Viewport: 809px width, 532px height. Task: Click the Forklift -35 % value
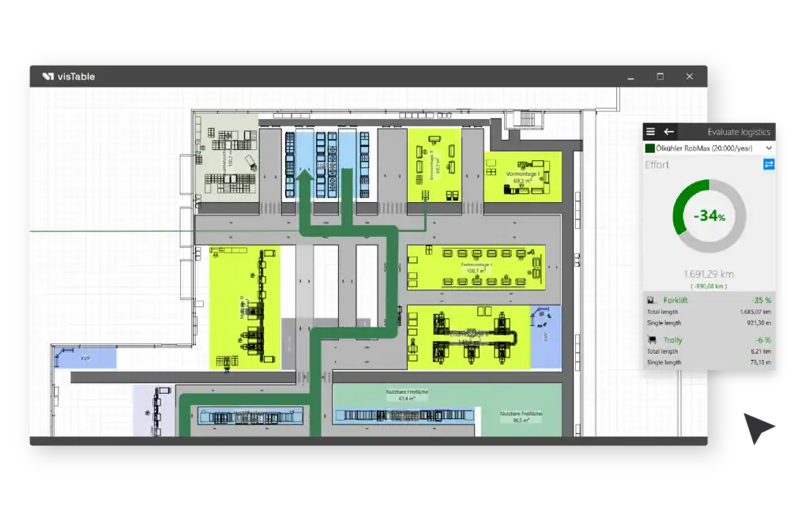(x=762, y=300)
